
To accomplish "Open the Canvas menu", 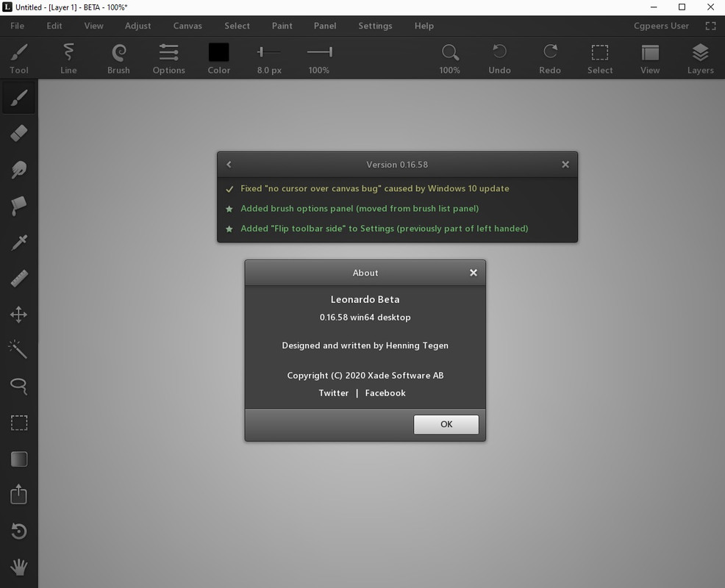I will 187,26.
